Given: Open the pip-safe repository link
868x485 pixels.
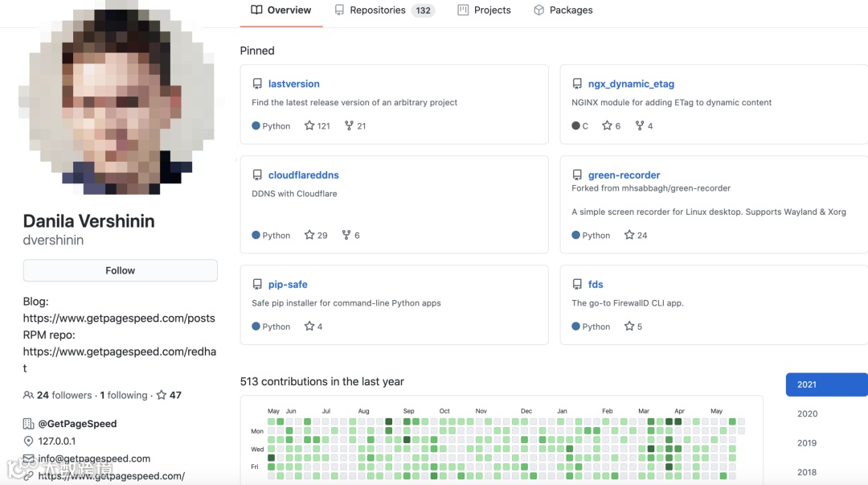Looking at the screenshot, I should pos(288,284).
